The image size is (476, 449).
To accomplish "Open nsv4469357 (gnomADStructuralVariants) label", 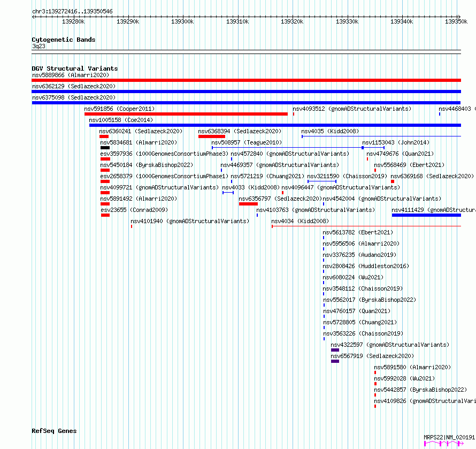I will click(280, 165).
